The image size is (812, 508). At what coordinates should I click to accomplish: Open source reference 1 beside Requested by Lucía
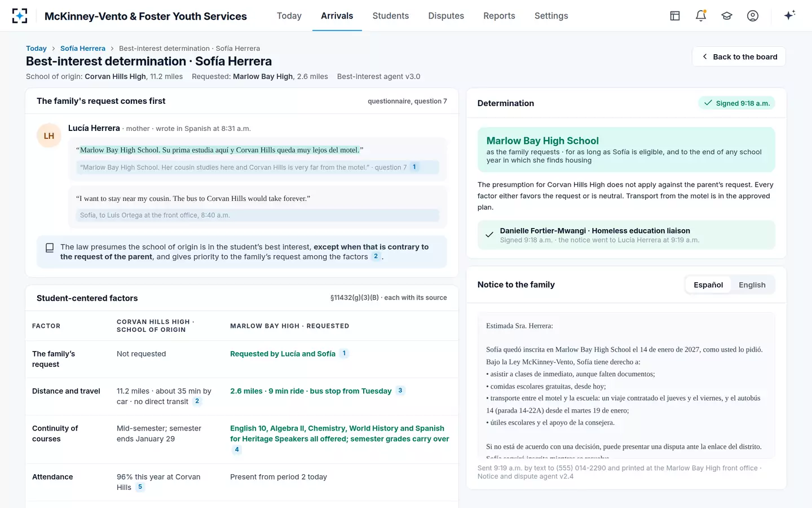(344, 353)
